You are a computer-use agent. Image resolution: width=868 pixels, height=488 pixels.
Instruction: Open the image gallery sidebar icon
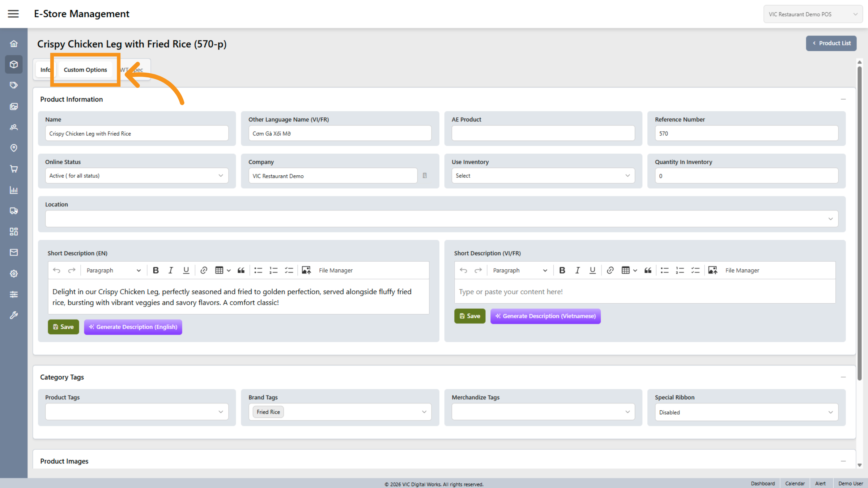pyautogui.click(x=13, y=106)
